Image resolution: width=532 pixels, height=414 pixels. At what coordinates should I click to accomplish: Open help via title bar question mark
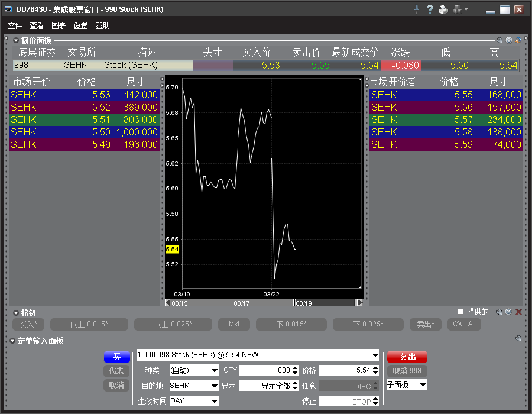coord(430,9)
